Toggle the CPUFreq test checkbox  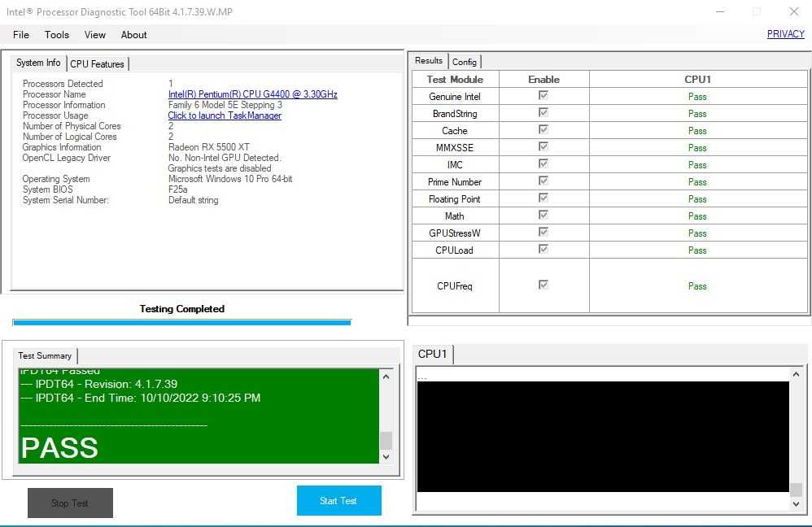tap(544, 285)
